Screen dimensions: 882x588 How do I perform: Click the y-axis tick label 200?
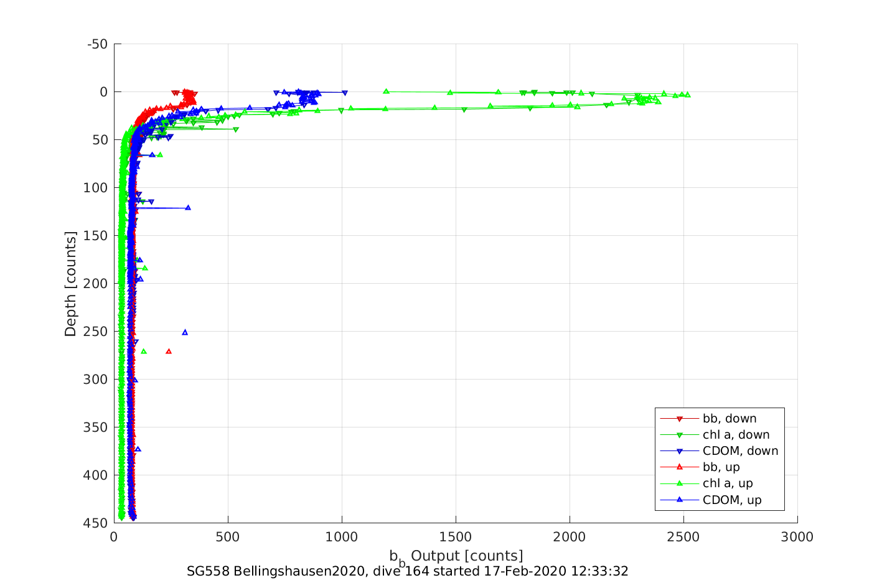[x=97, y=284]
